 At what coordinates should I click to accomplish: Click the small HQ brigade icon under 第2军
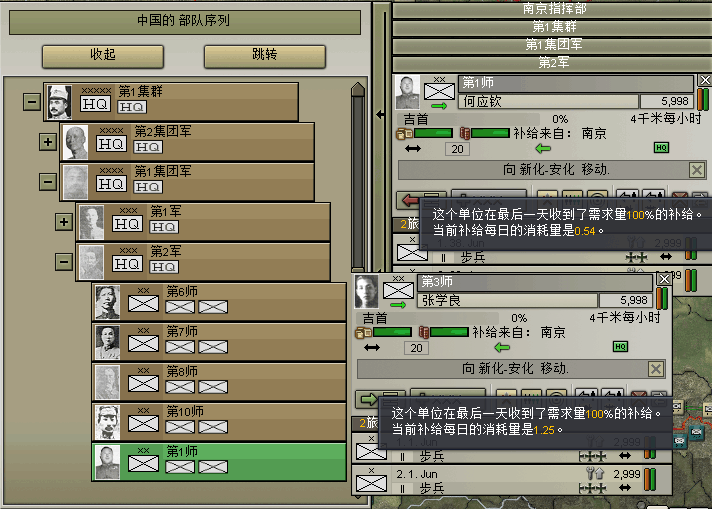point(164,267)
